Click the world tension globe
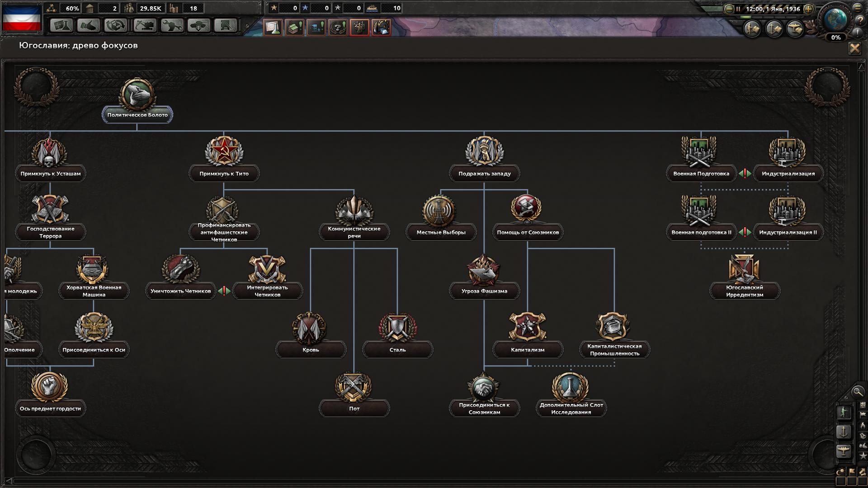The width and height of the screenshot is (868, 488). click(835, 20)
